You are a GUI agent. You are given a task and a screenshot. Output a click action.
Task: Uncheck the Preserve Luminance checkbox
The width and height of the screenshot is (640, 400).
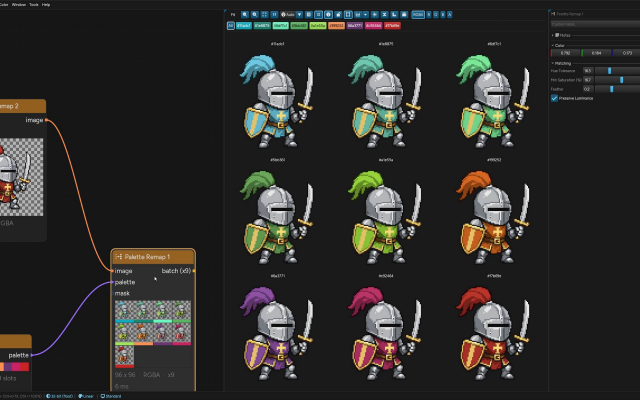point(554,98)
